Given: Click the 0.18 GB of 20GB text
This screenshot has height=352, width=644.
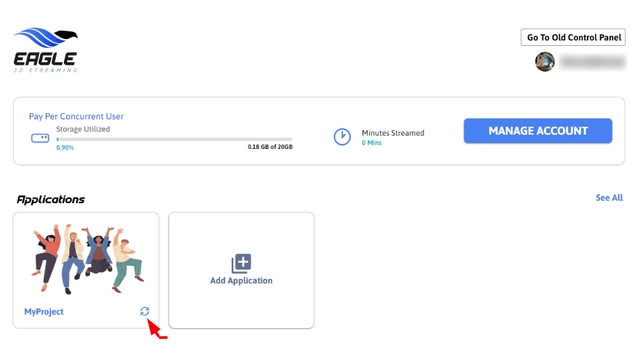Looking at the screenshot, I should click(x=270, y=147).
